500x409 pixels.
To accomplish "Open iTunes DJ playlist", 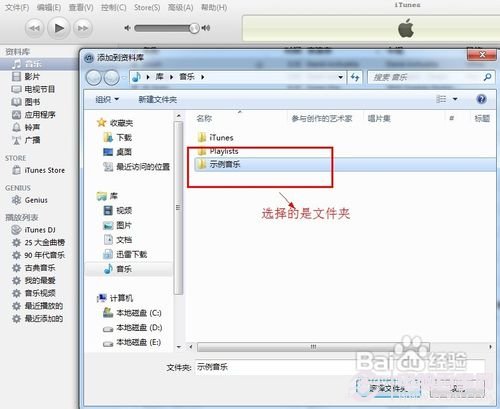I will coord(39,230).
